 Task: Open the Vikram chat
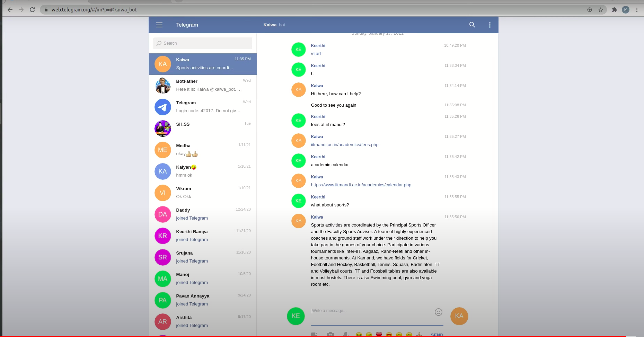203,193
